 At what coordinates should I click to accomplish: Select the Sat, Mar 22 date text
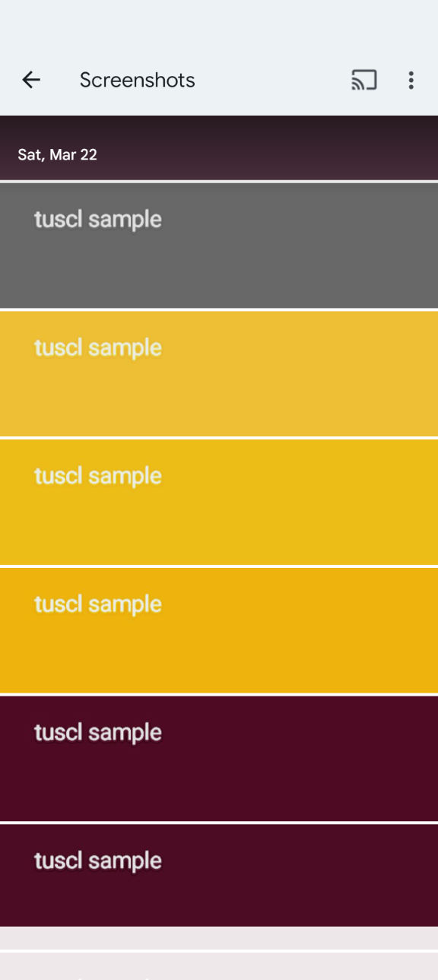click(58, 154)
